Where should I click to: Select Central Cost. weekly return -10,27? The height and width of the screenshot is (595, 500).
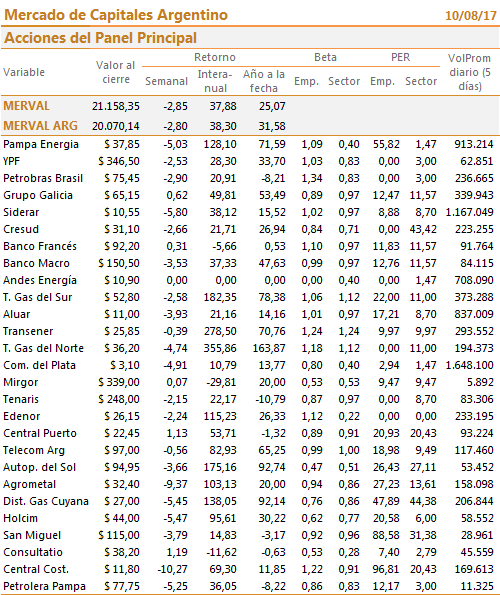[173, 569]
